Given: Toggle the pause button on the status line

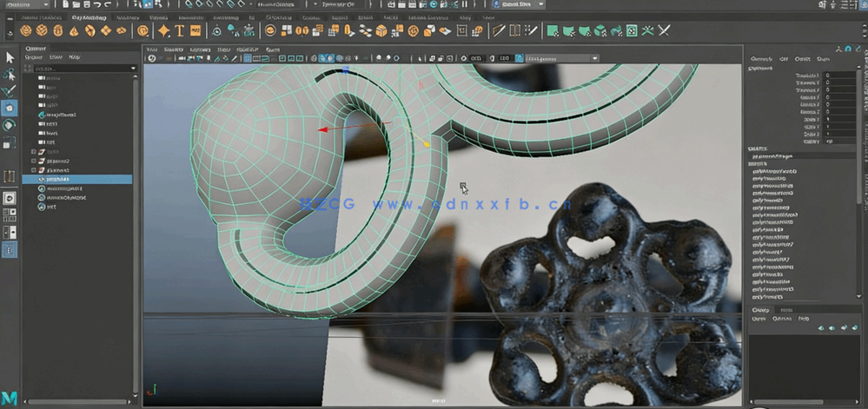Looking at the screenshot, I should (465, 3).
